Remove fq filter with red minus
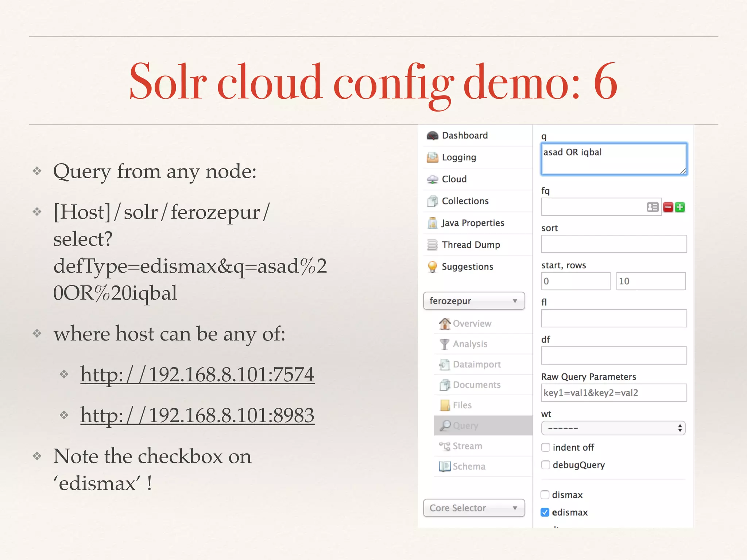747x560 pixels. [668, 207]
